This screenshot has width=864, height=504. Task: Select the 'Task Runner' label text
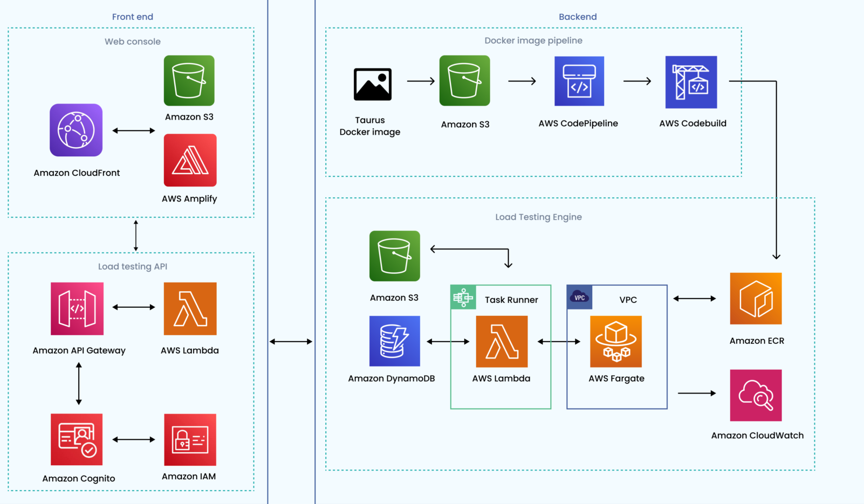pyautogui.click(x=511, y=300)
